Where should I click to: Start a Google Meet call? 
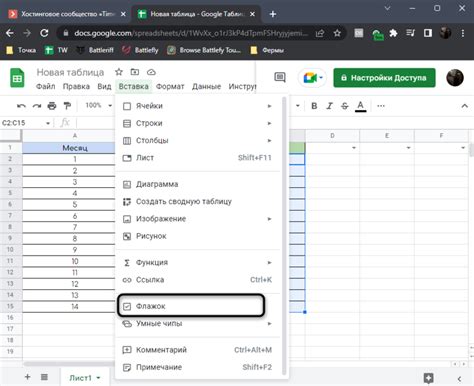(313, 78)
